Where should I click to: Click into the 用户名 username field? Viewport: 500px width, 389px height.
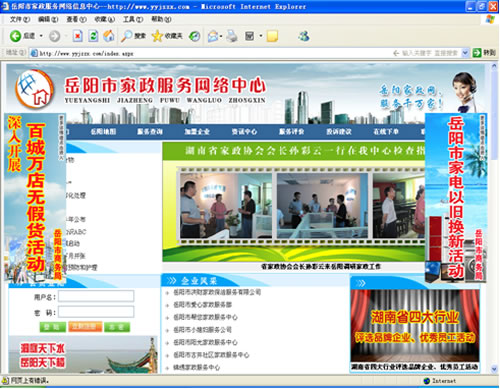(x=96, y=296)
